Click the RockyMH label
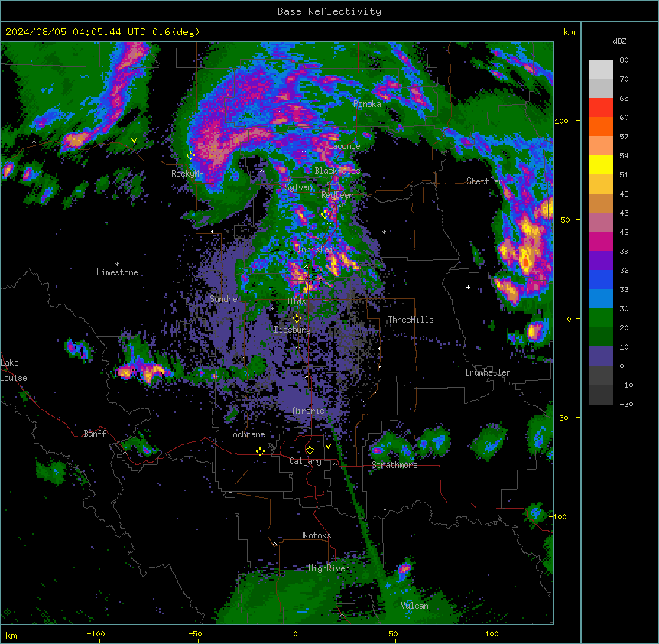659x644 pixels. [x=187, y=174]
